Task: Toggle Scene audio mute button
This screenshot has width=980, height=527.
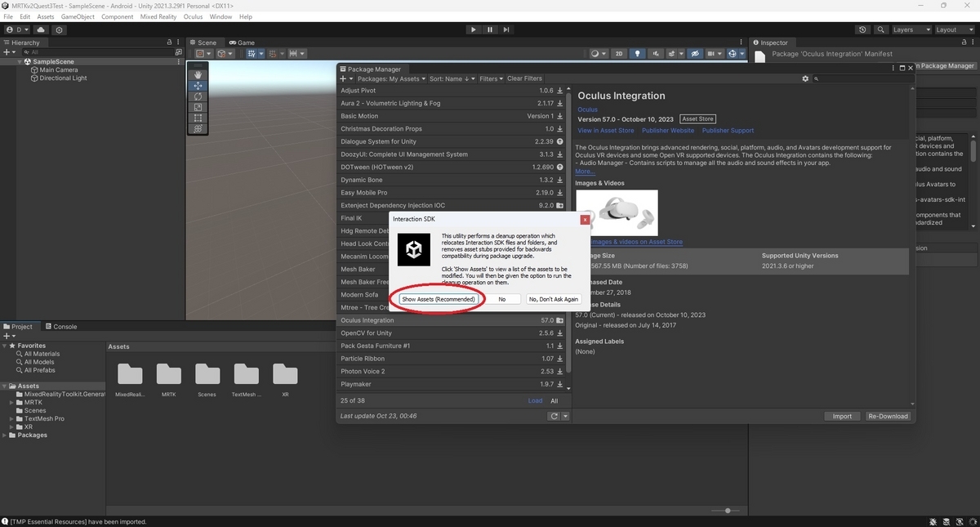Action: click(656, 54)
